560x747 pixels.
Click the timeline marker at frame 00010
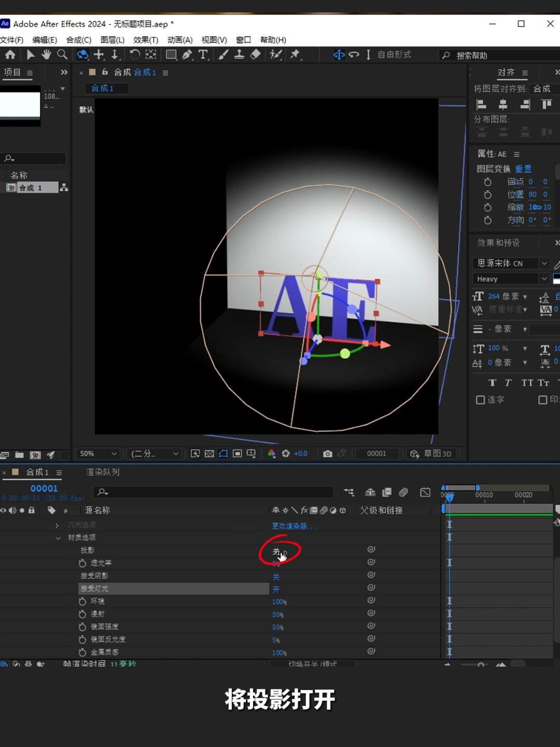[x=484, y=495]
